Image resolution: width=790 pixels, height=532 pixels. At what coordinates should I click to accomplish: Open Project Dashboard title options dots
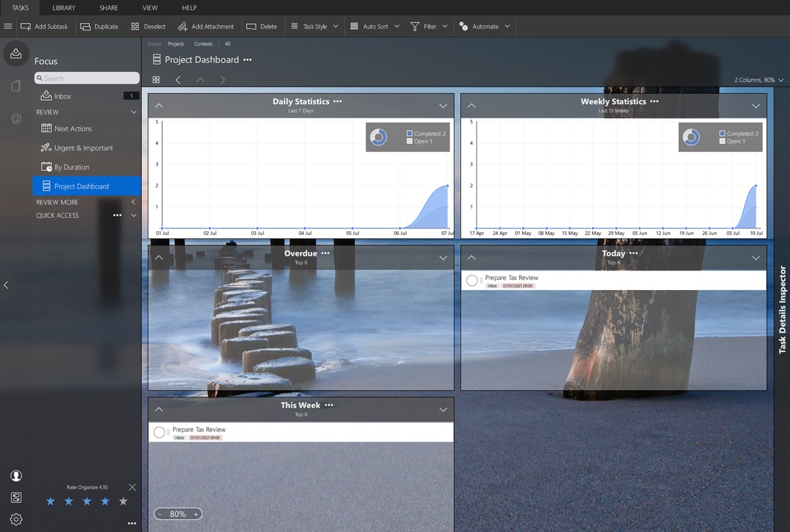(247, 59)
